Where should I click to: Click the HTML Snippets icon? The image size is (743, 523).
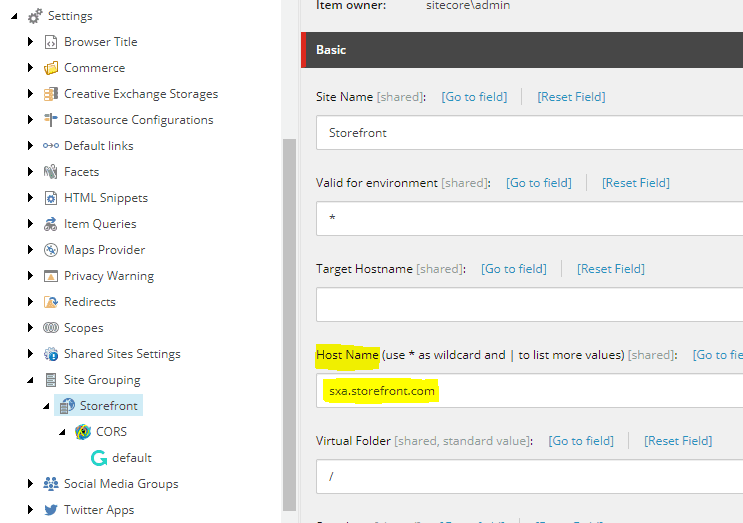point(51,198)
